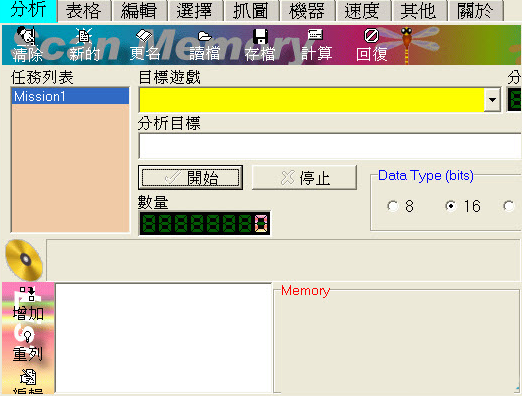Click the white list box beside 增加
The width and height of the screenshot is (522, 396).
click(163, 338)
